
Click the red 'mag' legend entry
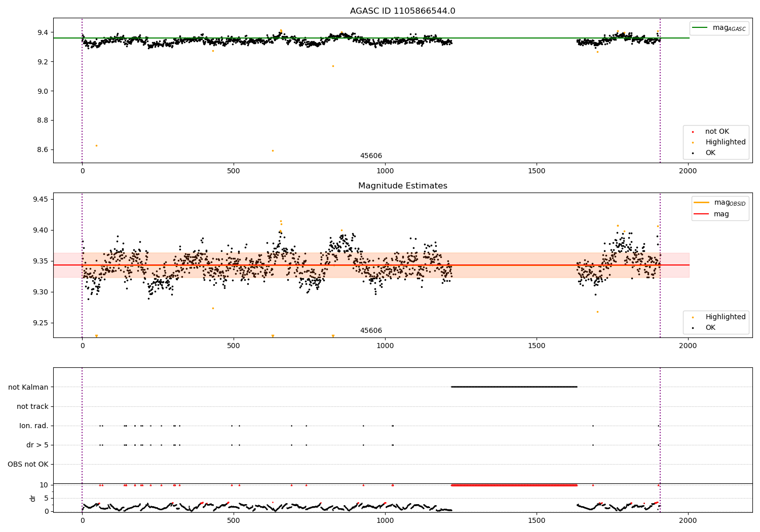click(711, 214)
